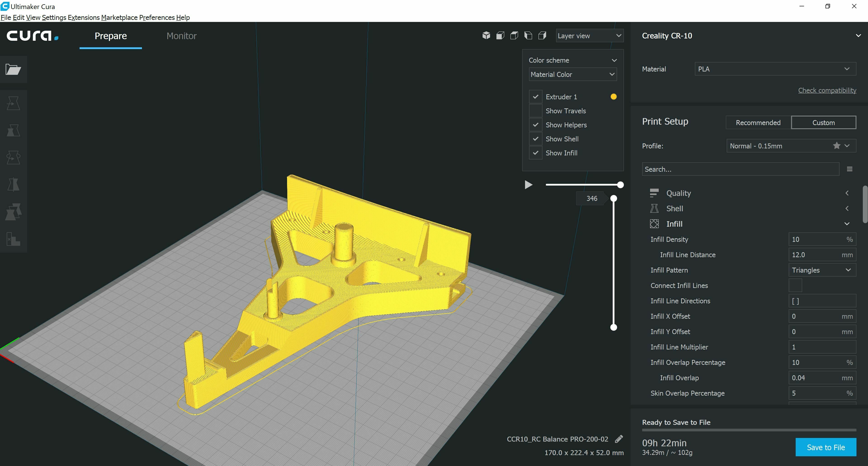
Task: Switch to the Monitor tab
Action: 181,36
